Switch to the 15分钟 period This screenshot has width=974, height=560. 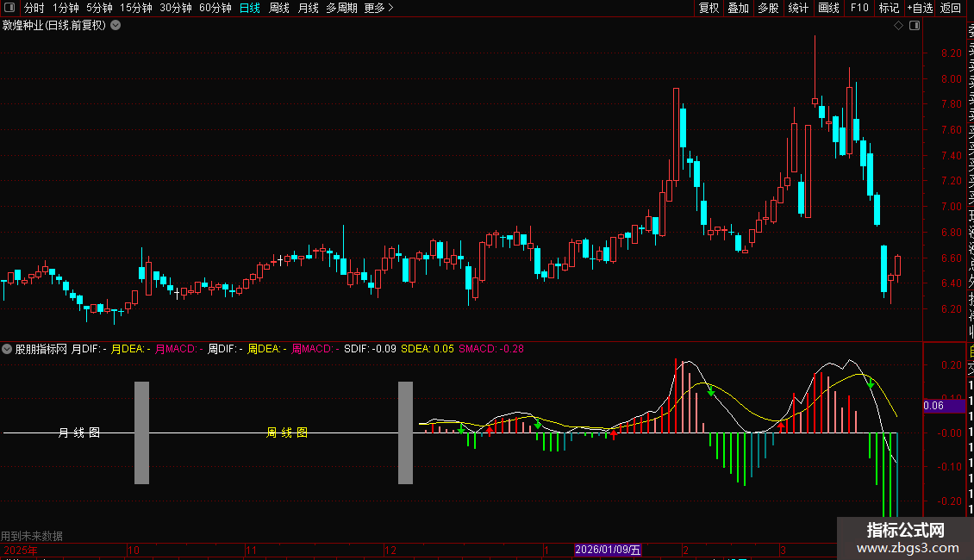(x=135, y=8)
